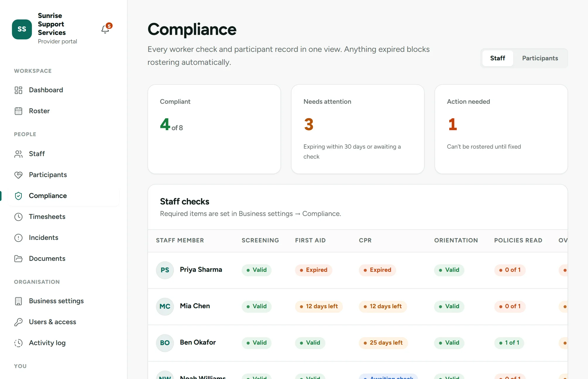Click the Business settings building icon
The width and height of the screenshot is (588, 379).
click(x=19, y=301)
